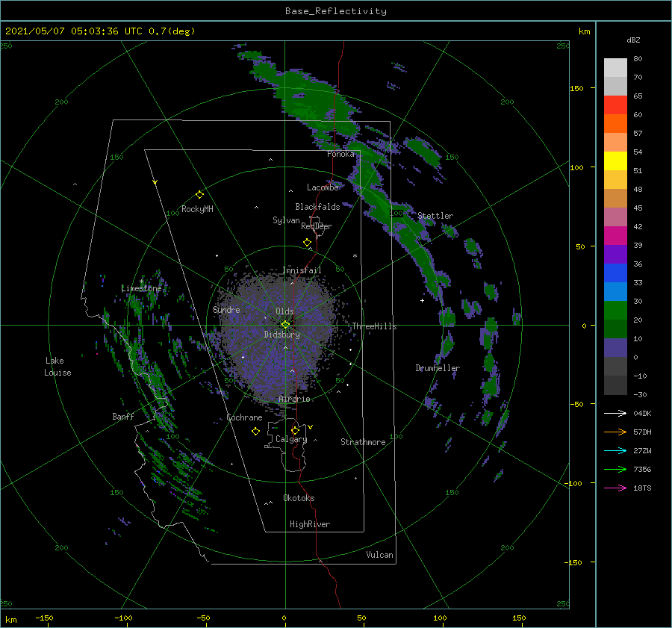
Task: Click the asterisk marker above ThreeHills
Action: click(355, 256)
